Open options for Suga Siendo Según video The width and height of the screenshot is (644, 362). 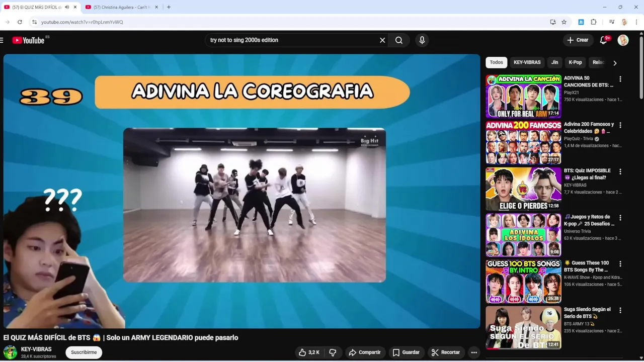620,310
